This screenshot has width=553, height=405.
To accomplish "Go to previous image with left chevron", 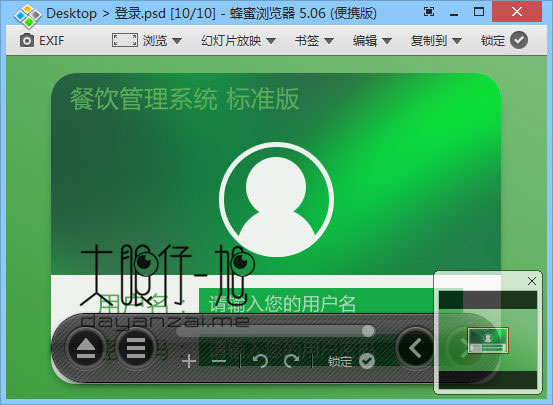I will coord(415,349).
